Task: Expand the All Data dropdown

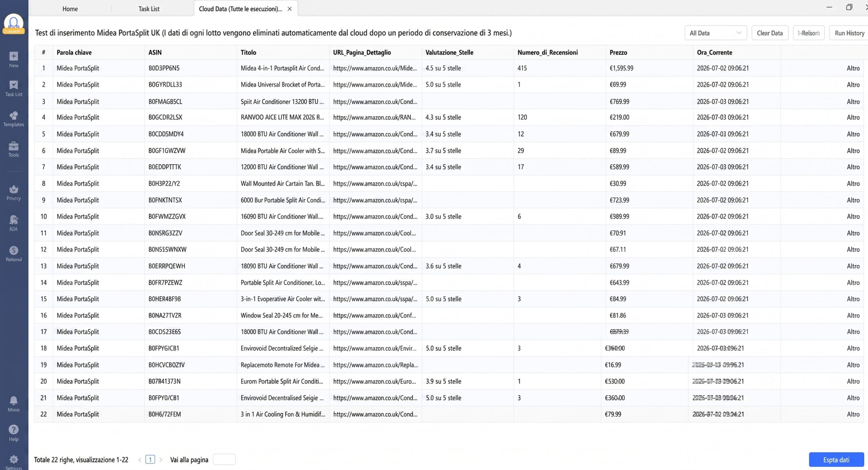Action: tap(715, 33)
